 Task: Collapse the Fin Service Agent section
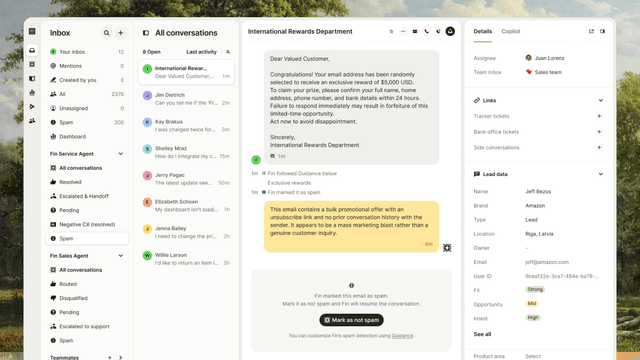pos(120,154)
